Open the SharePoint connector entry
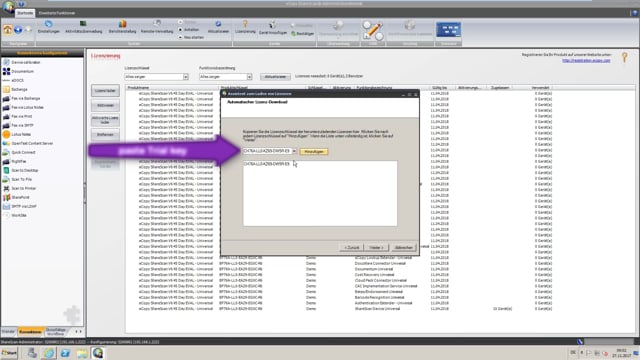 (x=20, y=197)
